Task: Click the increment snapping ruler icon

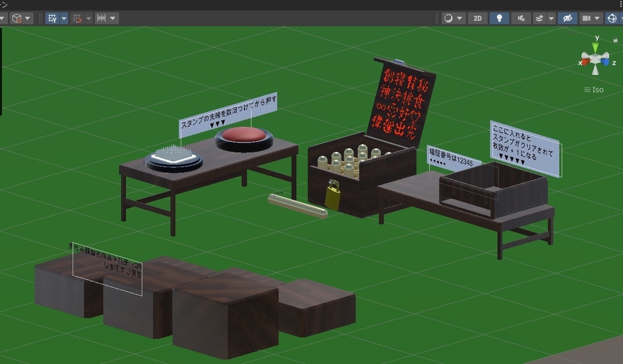Action: [x=102, y=18]
